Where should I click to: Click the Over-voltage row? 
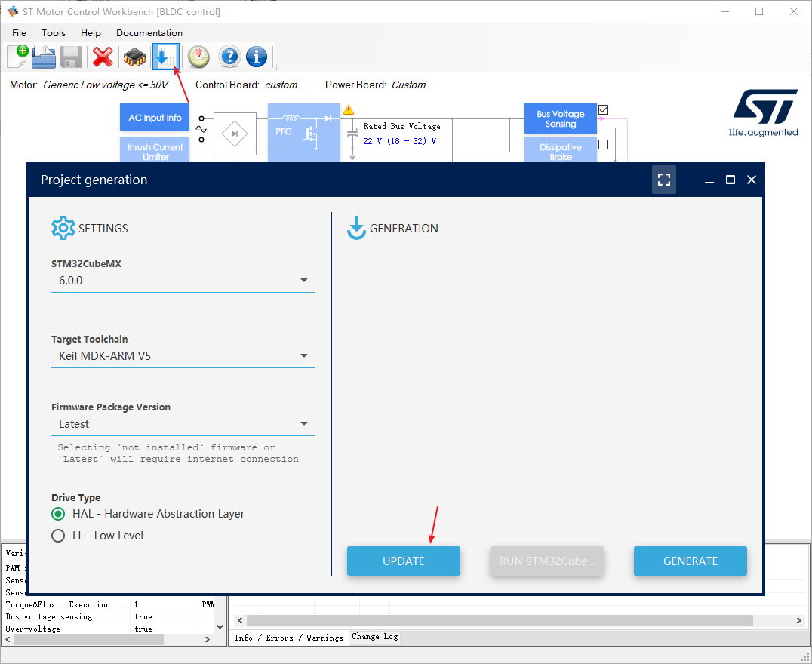coord(108,629)
